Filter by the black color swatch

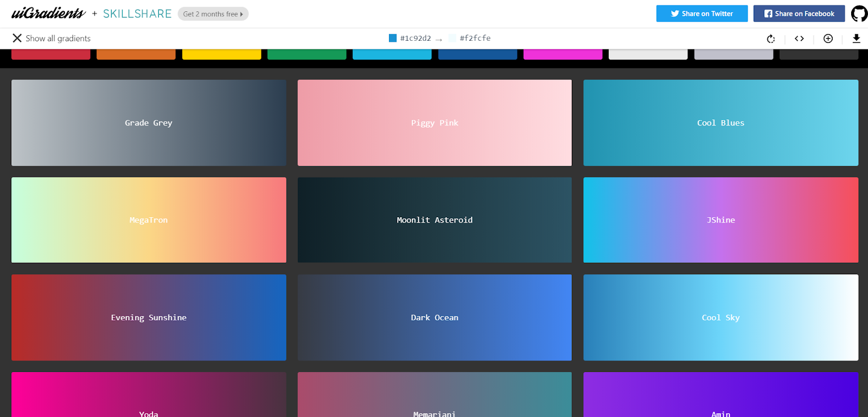819,54
